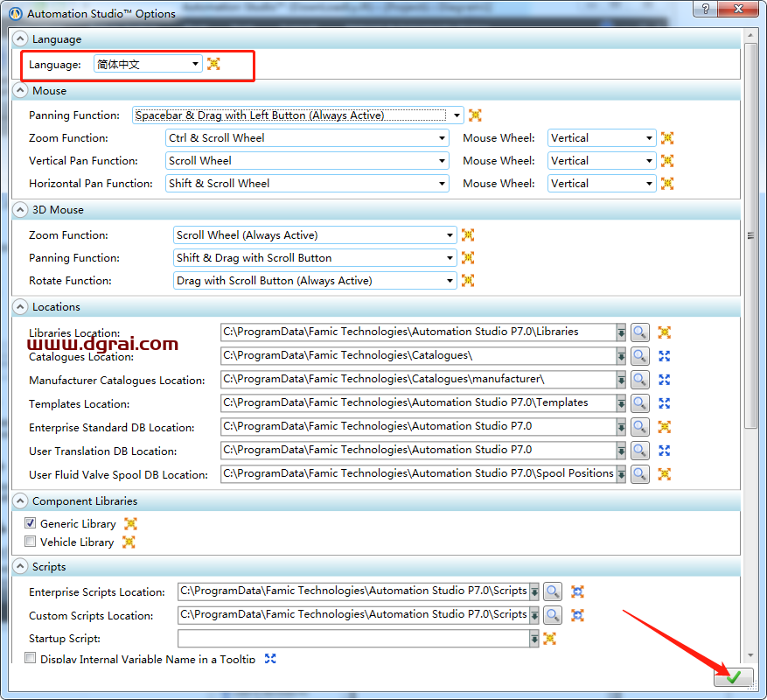Reset the User Fluid Valve Spool DB Location
The width and height of the screenshot is (767, 700).
(x=664, y=474)
